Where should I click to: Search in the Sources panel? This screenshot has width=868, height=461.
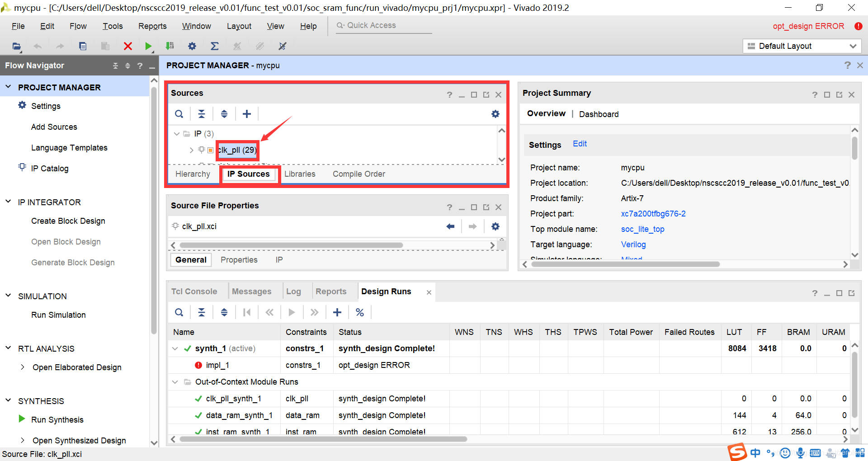click(179, 114)
